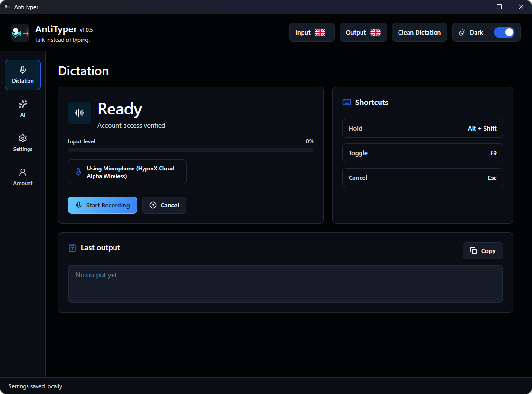
Task: Click the 'Input level' label
Action: [x=81, y=141]
